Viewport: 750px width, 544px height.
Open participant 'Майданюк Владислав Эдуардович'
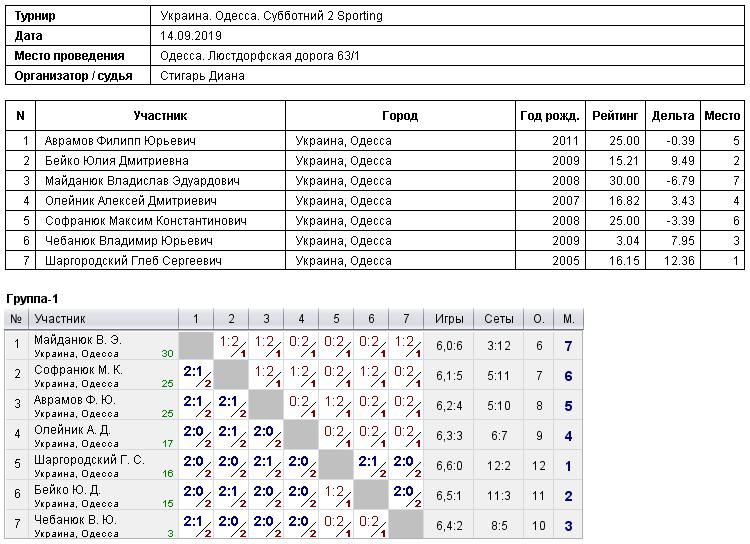[x=142, y=181]
